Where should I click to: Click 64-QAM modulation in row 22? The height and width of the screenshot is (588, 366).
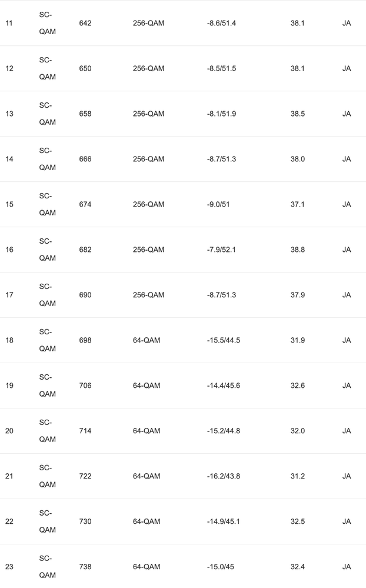[x=147, y=521]
